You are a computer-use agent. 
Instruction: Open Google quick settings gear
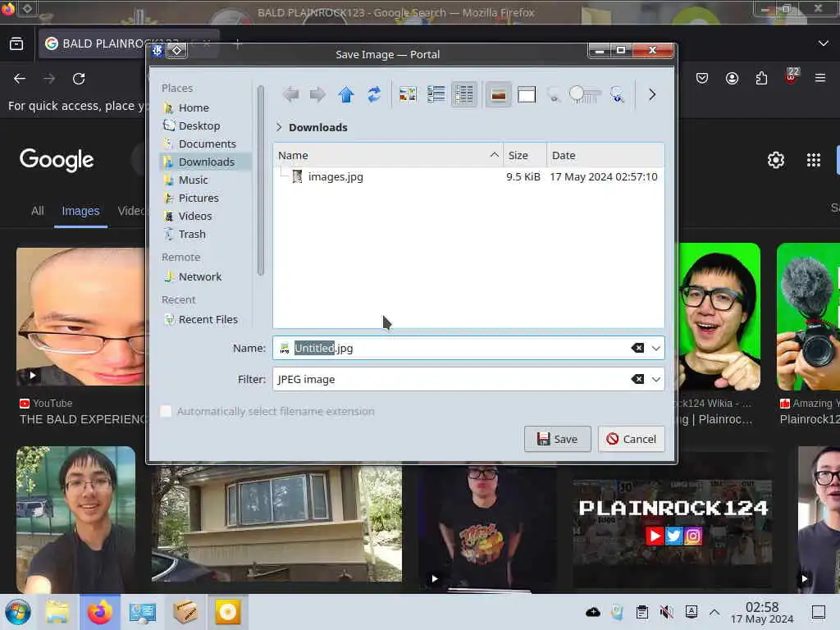(776, 160)
